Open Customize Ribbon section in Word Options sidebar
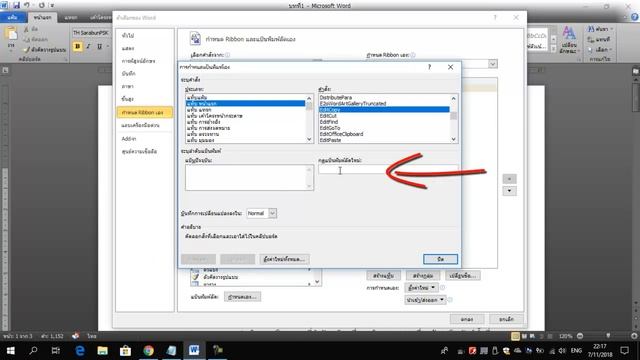This screenshot has width=640, height=360. (x=144, y=113)
